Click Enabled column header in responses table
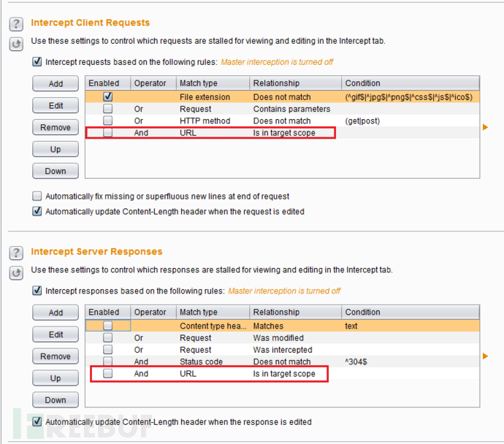This screenshot has width=504, height=444. (107, 312)
